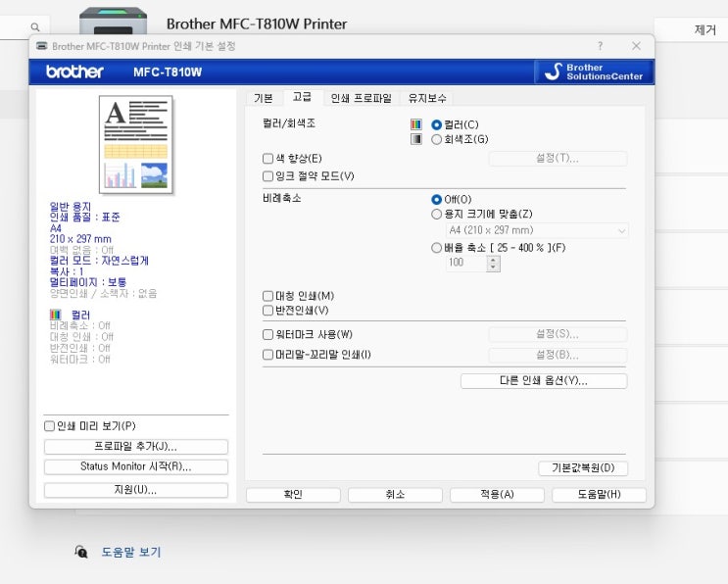The image size is (728, 584).
Task: Click the 지원(U)... support button
Action: [136, 490]
